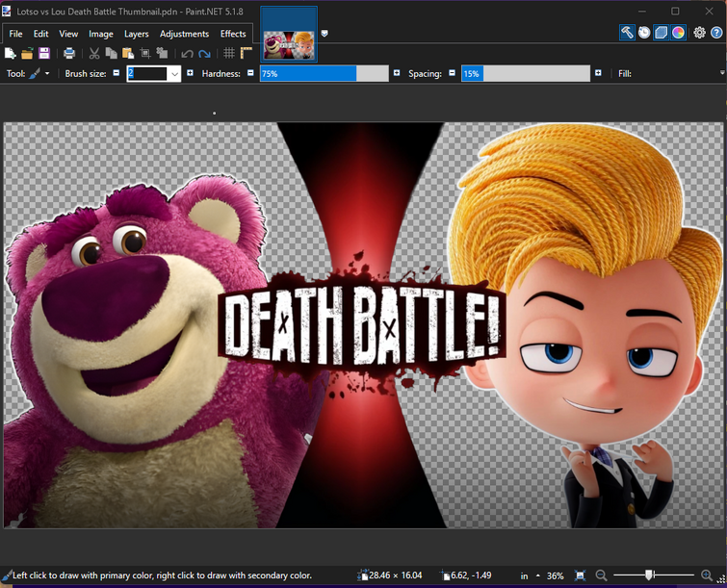Toggle the History window button
The height and width of the screenshot is (588, 727).
(644, 33)
